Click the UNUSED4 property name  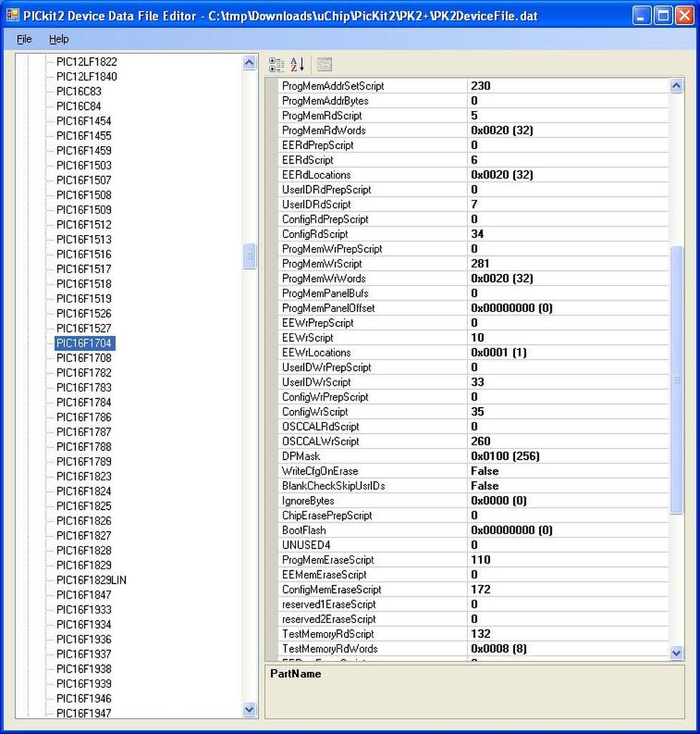point(306,545)
